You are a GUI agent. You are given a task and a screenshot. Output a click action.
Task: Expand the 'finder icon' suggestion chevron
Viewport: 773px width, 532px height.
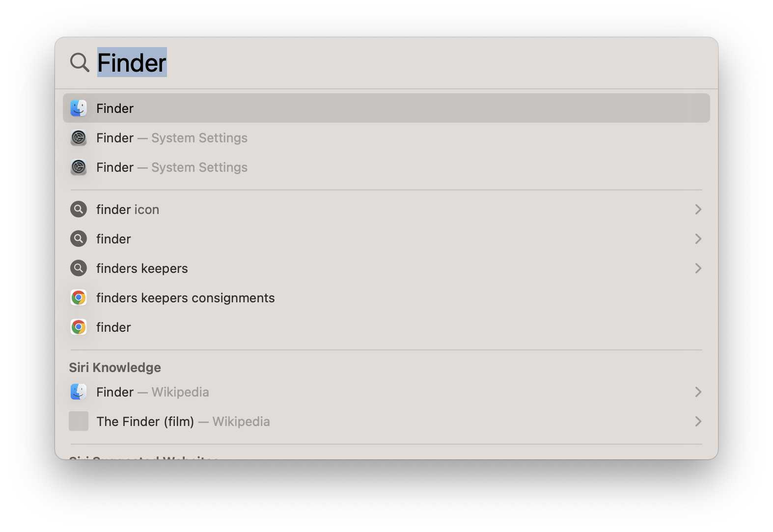point(698,210)
